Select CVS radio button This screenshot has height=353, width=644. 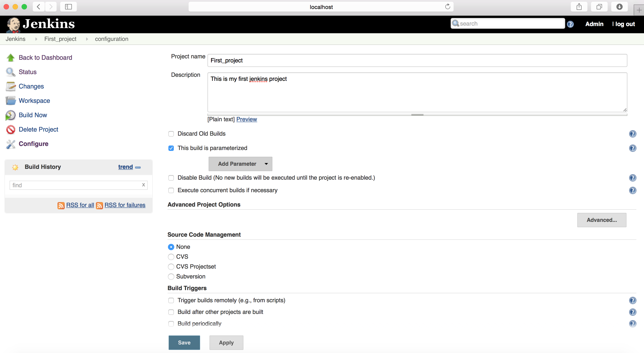pos(171,257)
